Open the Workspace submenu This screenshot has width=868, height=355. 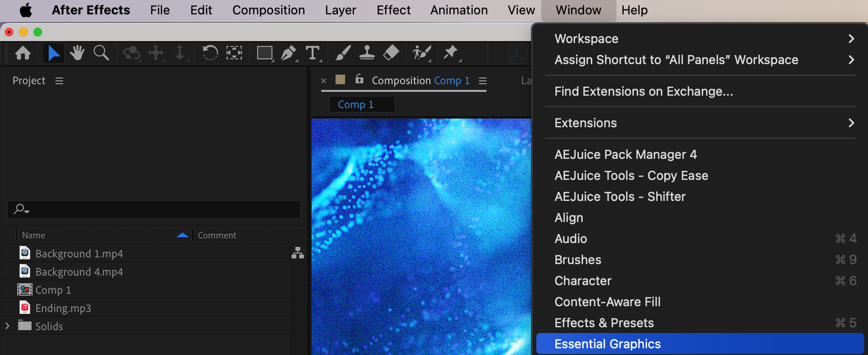tap(700, 39)
